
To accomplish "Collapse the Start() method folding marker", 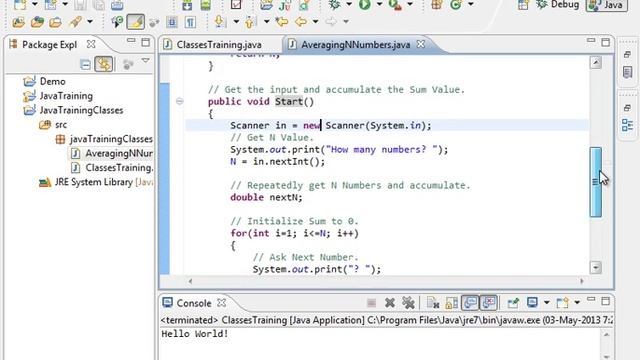I will click(179, 101).
